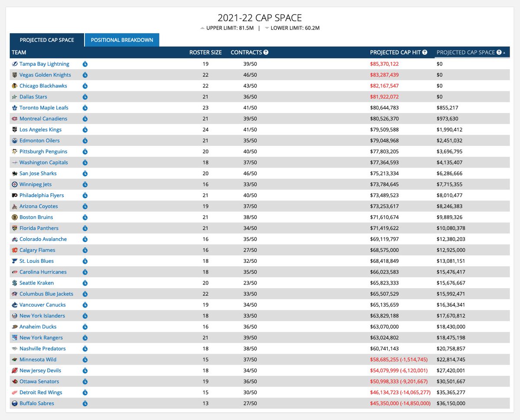
Task: Open the New York Islanders team link
Action: coord(42,316)
